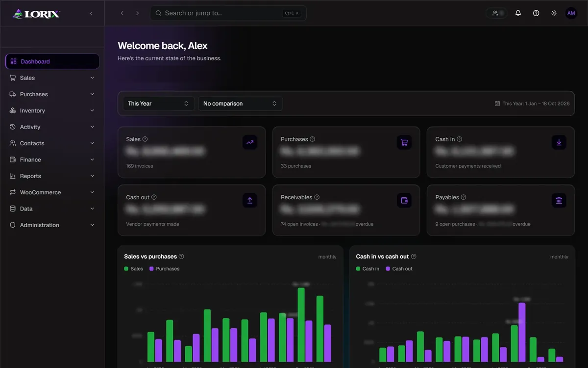The height and width of the screenshot is (368, 588).
Task: Toggle Cash in series in legend
Action: (x=368, y=269)
